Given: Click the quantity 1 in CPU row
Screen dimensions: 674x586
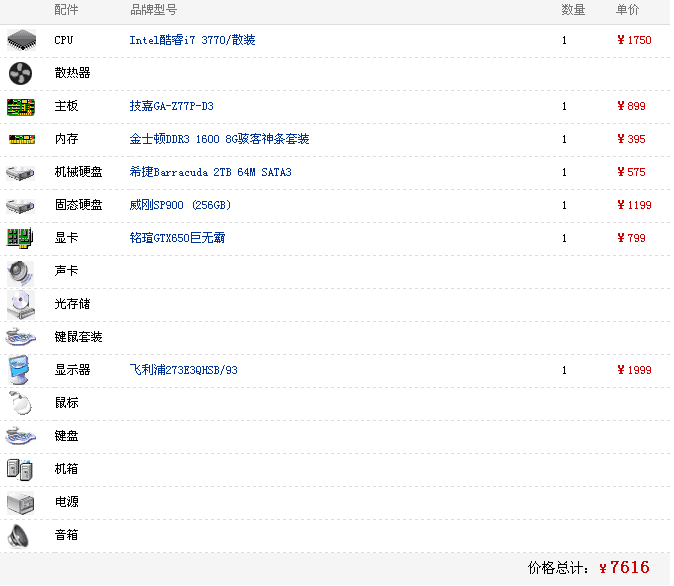Looking at the screenshot, I should click(x=564, y=40).
